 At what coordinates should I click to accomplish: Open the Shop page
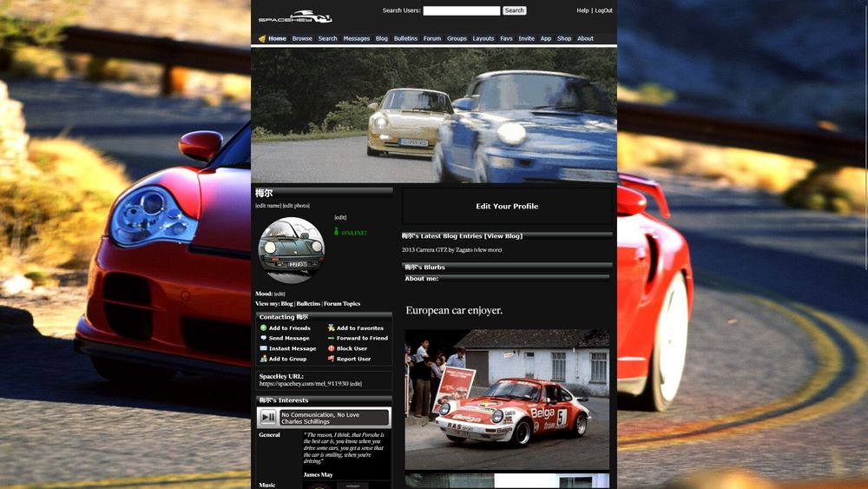click(564, 39)
